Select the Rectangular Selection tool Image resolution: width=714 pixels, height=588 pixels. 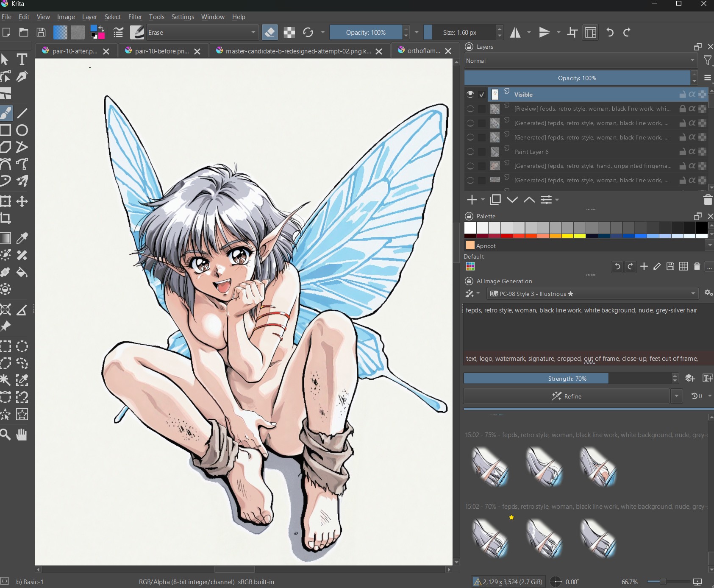pos(6,346)
